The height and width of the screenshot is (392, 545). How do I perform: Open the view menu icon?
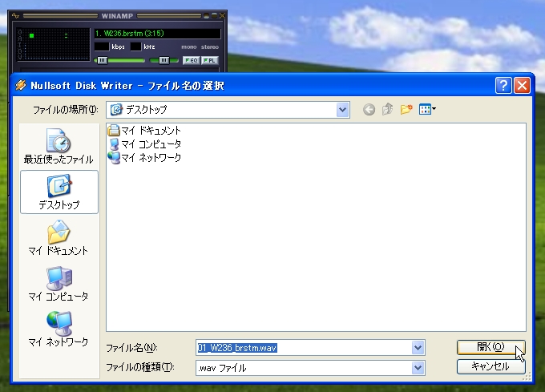(x=427, y=110)
